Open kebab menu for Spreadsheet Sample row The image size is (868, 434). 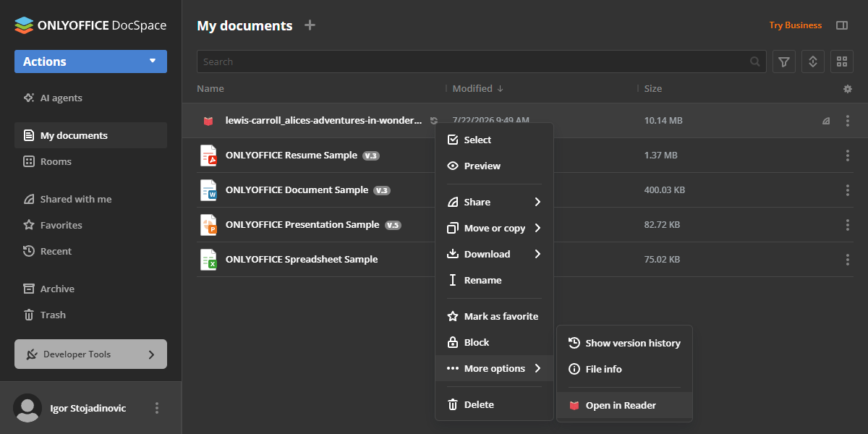click(848, 260)
